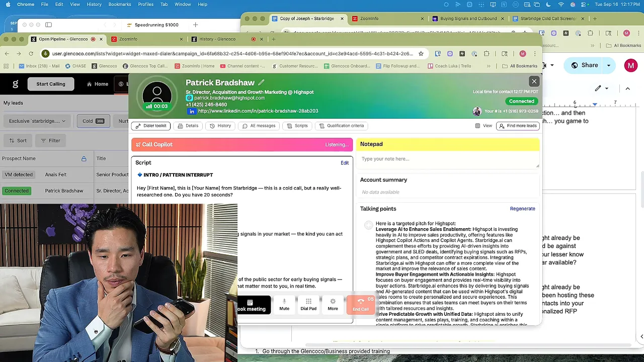Close the Open Pipeline - Glencoco tab
644x362 pixels.
click(101, 39)
